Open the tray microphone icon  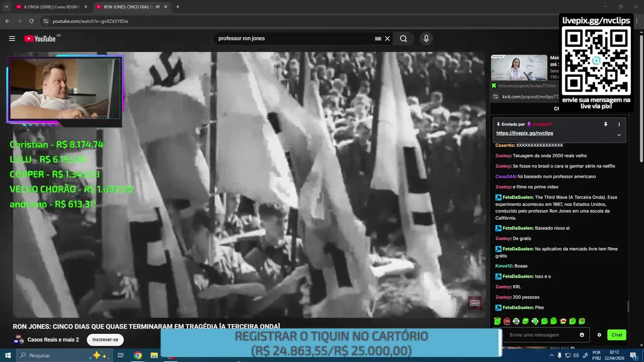click(x=559, y=355)
